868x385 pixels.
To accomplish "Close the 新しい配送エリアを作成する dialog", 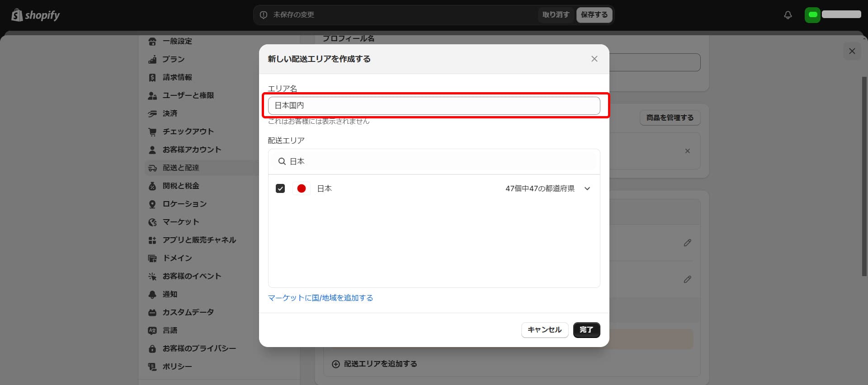I will tap(594, 59).
